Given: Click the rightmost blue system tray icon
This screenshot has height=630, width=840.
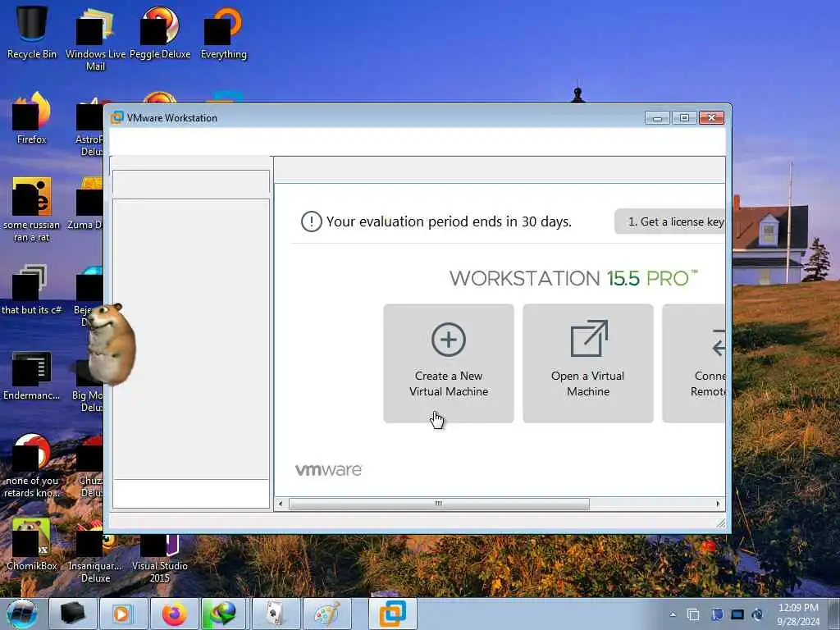Looking at the screenshot, I should [757, 614].
